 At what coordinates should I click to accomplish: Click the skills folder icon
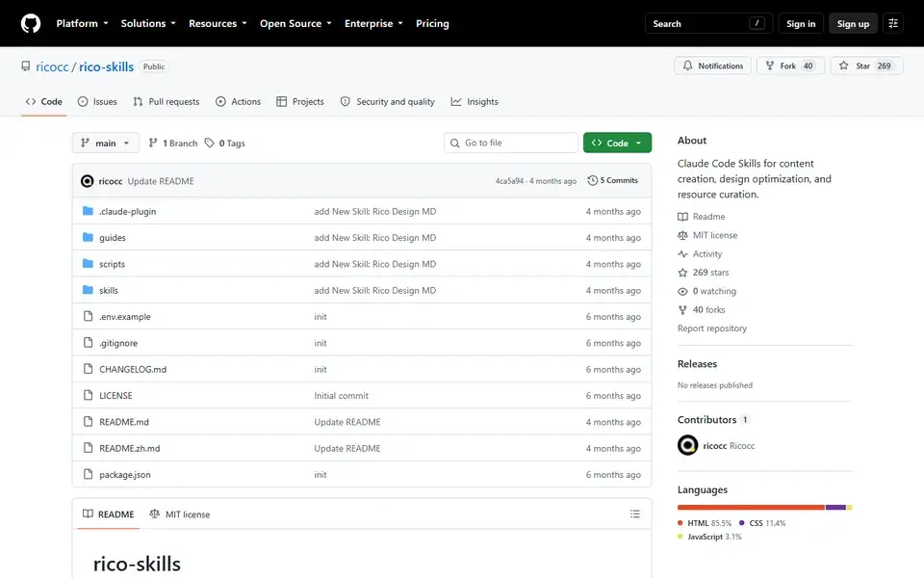[88, 290]
